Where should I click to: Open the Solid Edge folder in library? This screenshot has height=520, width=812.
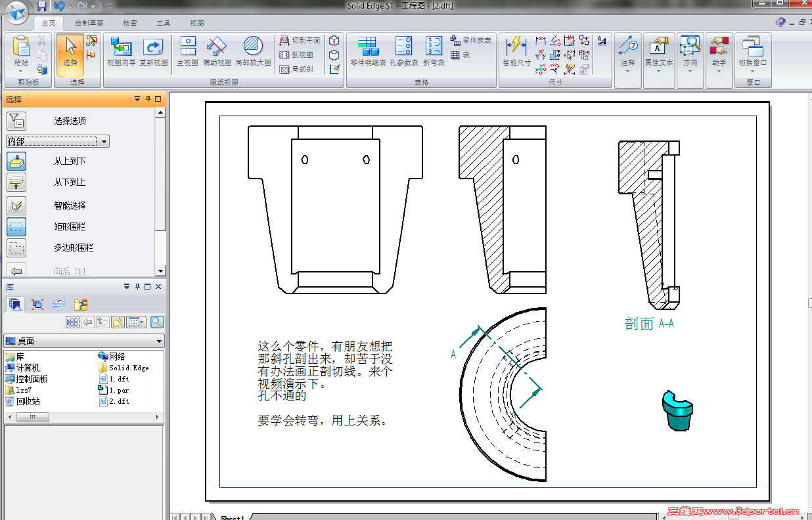(x=124, y=368)
